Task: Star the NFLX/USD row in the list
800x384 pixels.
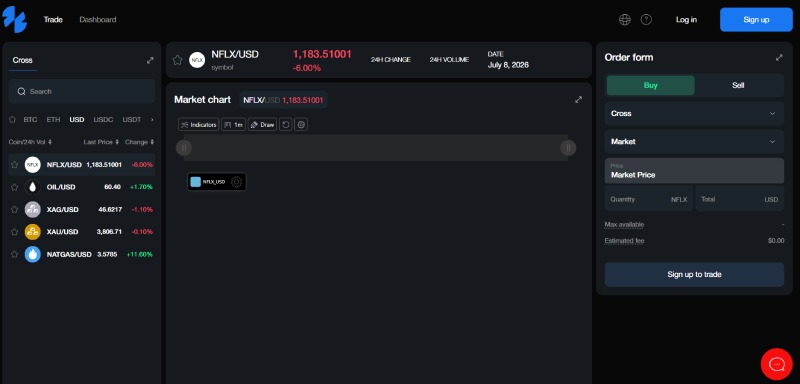Action: click(15, 165)
